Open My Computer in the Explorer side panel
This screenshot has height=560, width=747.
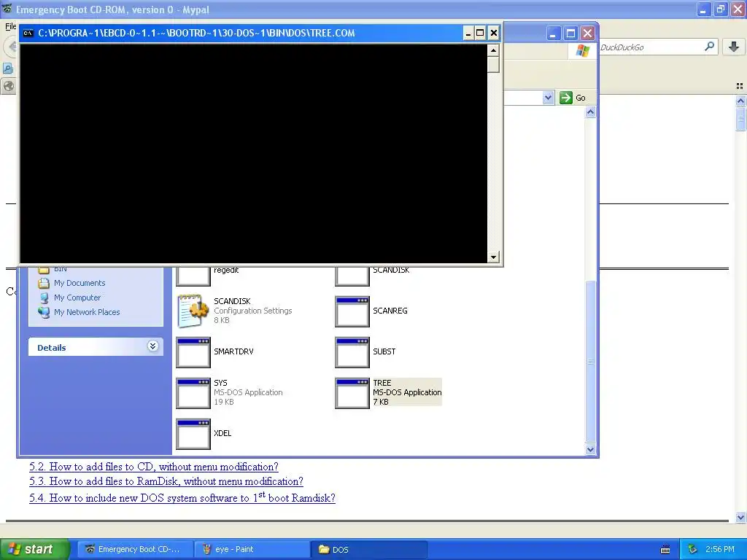(x=77, y=297)
